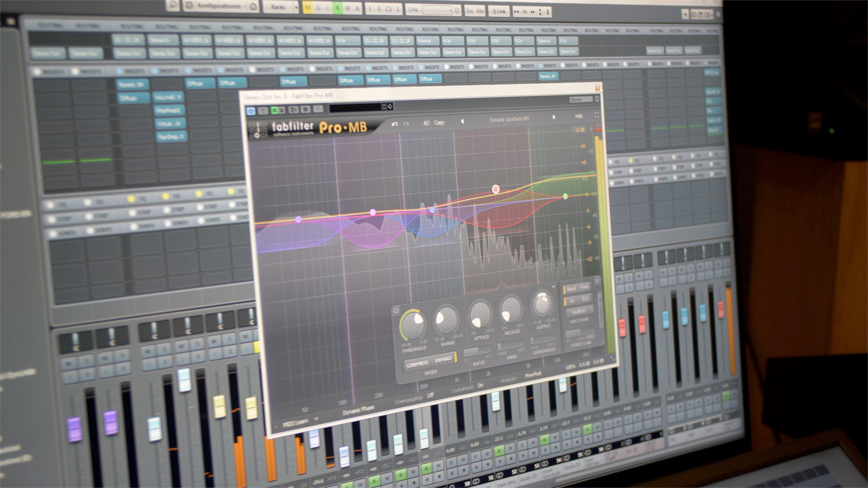Close the band control panel
Image resolution: width=868 pixels, height=488 pixels.
pyautogui.click(x=597, y=281)
